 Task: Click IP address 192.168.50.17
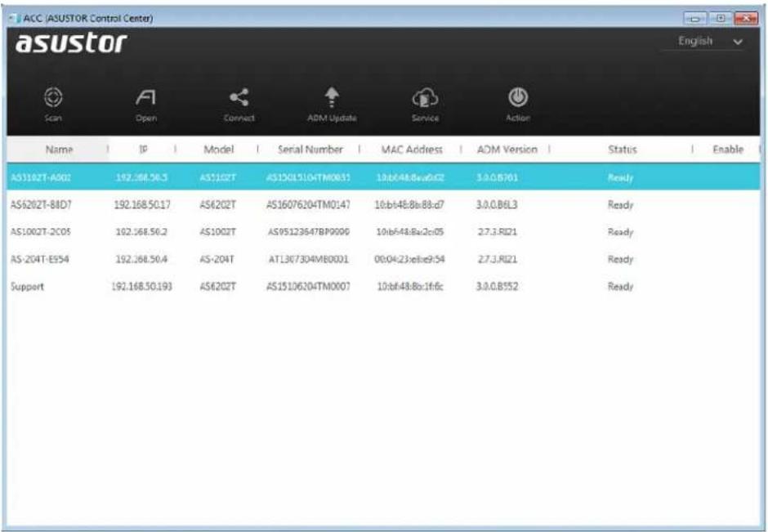click(x=142, y=204)
